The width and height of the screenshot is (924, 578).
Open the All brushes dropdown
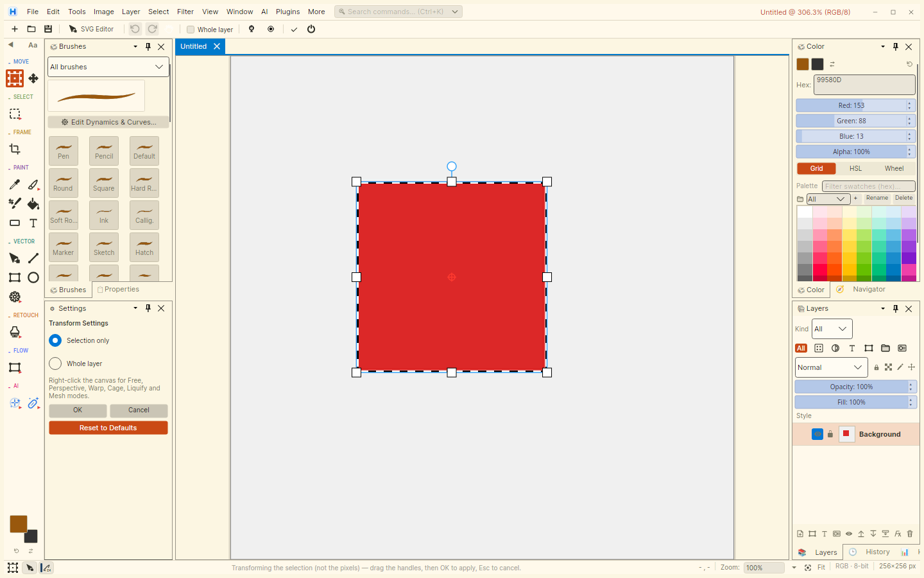pyautogui.click(x=108, y=67)
